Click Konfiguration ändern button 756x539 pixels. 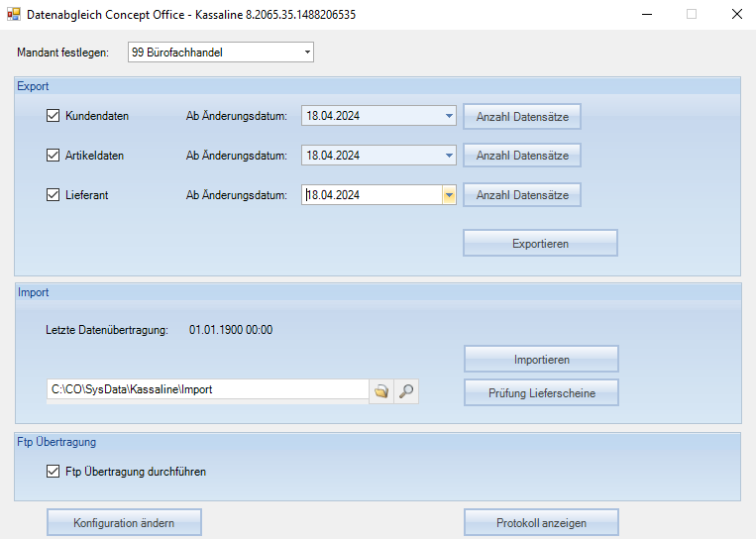pos(124,522)
